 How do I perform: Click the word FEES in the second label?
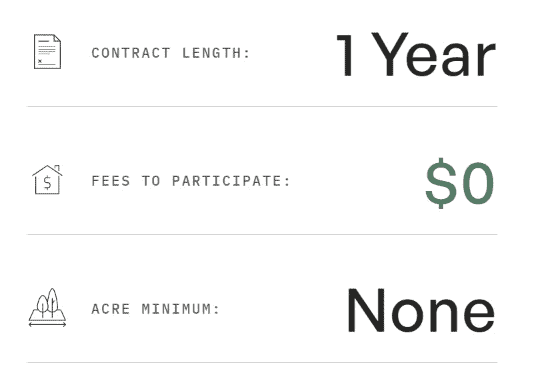(x=111, y=181)
